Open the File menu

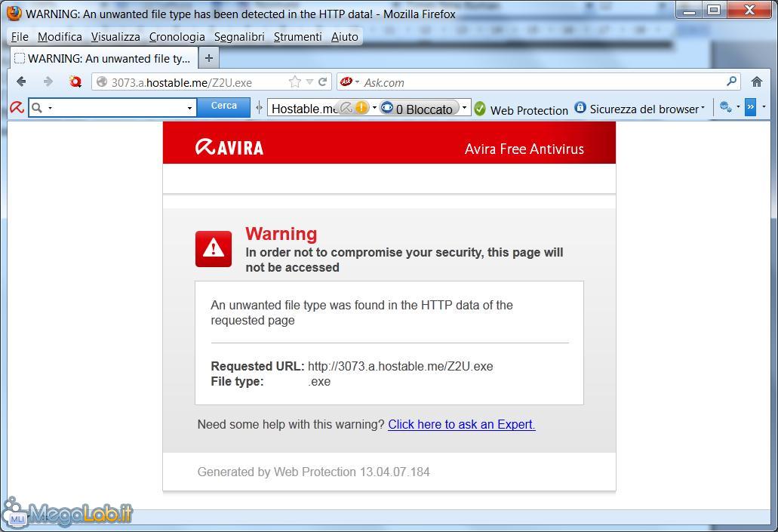pos(20,37)
